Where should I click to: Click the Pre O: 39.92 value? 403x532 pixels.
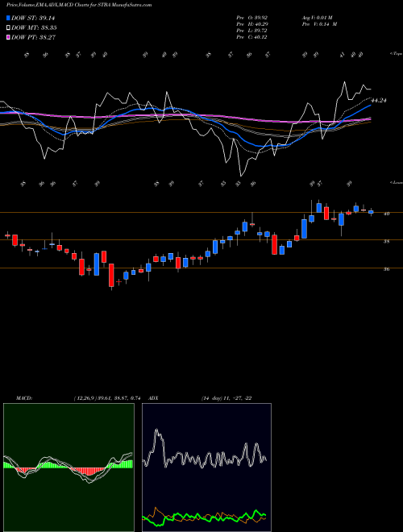[251, 18]
